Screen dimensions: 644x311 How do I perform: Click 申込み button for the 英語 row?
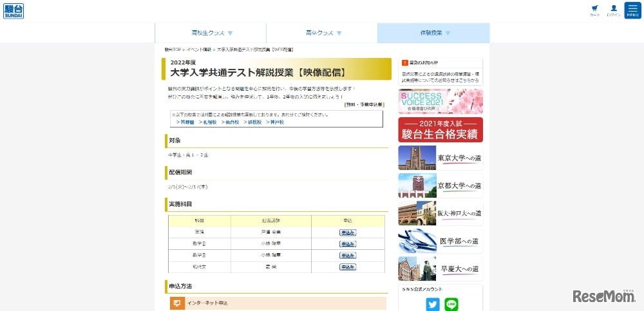pos(348,232)
